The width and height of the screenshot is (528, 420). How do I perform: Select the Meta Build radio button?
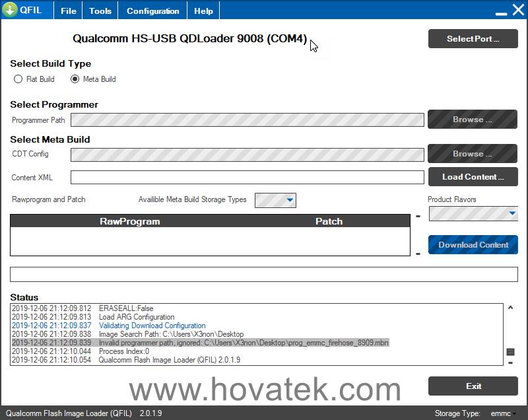click(x=75, y=79)
